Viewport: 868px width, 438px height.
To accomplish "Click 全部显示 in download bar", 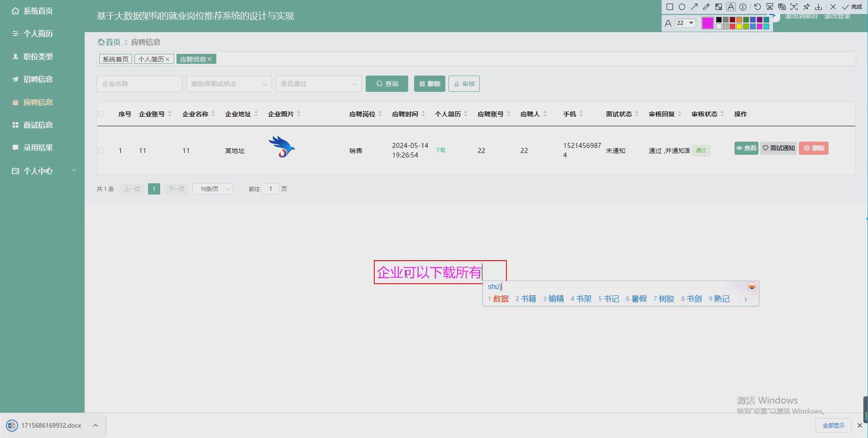I will [x=834, y=425].
